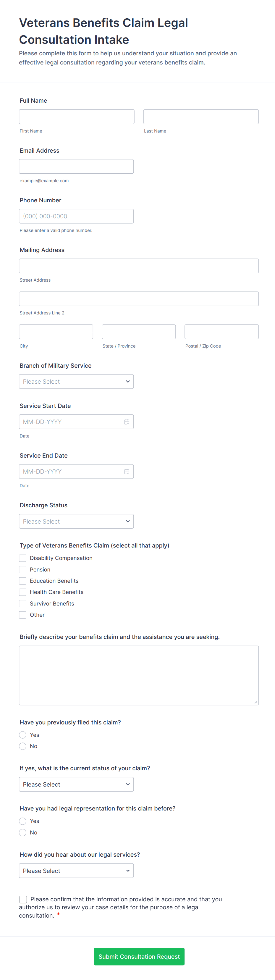
Task: Open the Branch of Military Service dropdown
Action: (x=76, y=382)
